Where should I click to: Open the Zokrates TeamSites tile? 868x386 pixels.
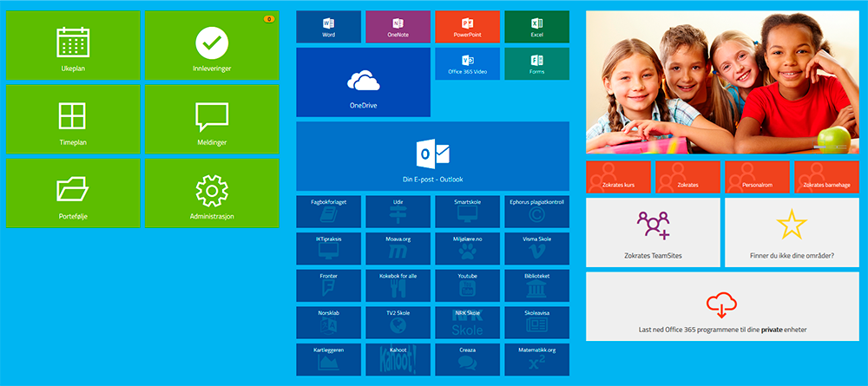pos(654,232)
